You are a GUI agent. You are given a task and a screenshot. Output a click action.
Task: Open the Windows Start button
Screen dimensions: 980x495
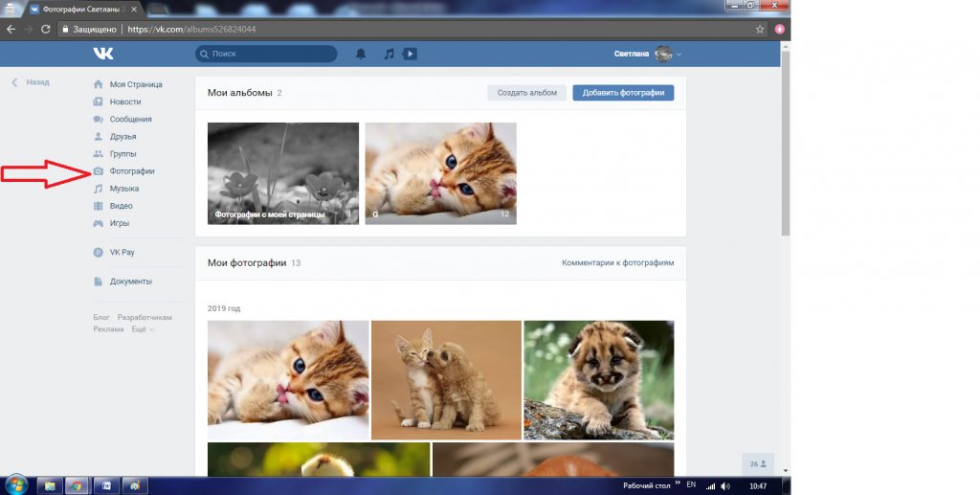(x=16, y=485)
